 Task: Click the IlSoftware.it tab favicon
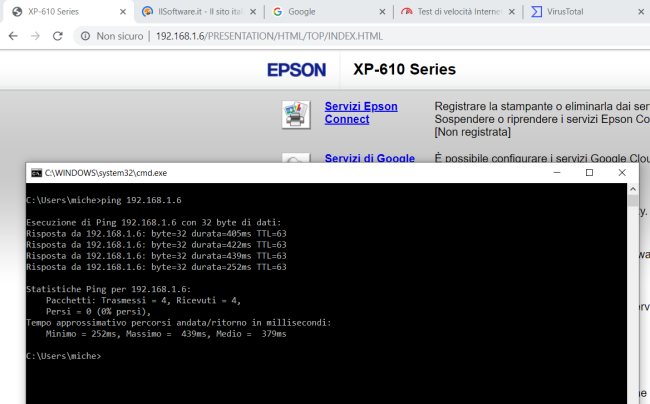point(147,12)
